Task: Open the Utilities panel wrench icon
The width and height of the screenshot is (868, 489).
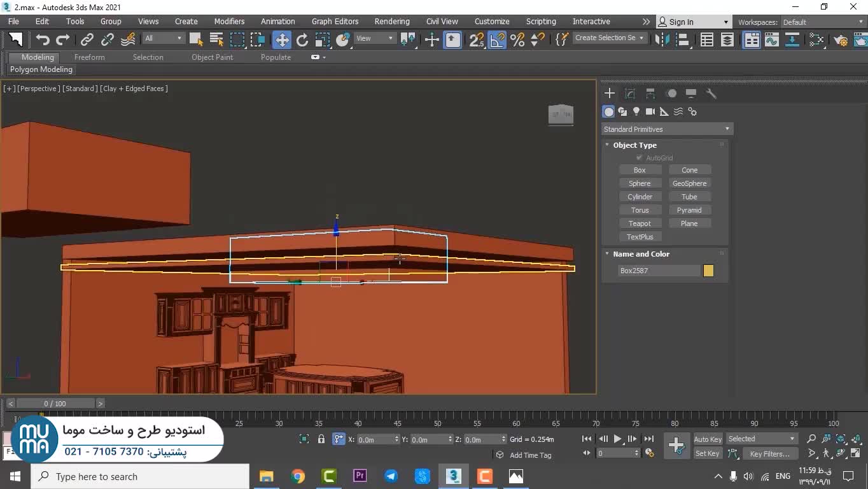Action: pos(711,94)
